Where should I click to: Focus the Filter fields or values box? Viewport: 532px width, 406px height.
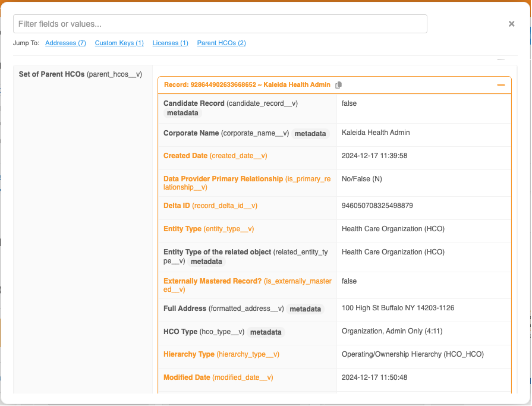point(220,24)
